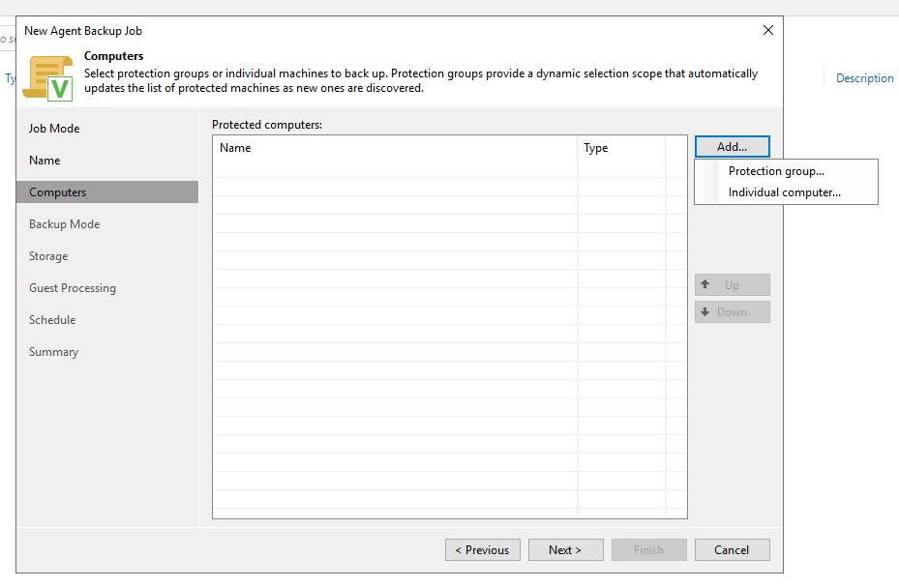This screenshot has height=588, width=899.
Task: Go to the Job Mode step
Action: (54, 129)
